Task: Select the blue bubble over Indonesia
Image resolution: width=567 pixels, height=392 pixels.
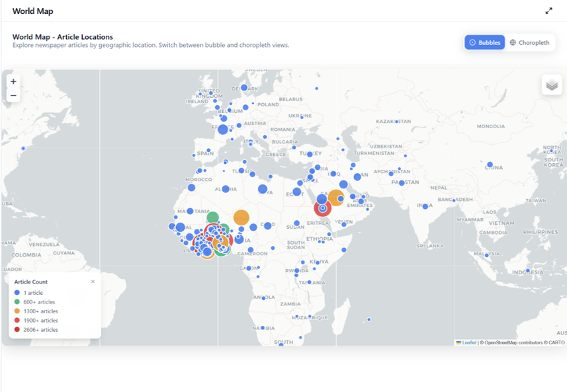Action: (527, 270)
